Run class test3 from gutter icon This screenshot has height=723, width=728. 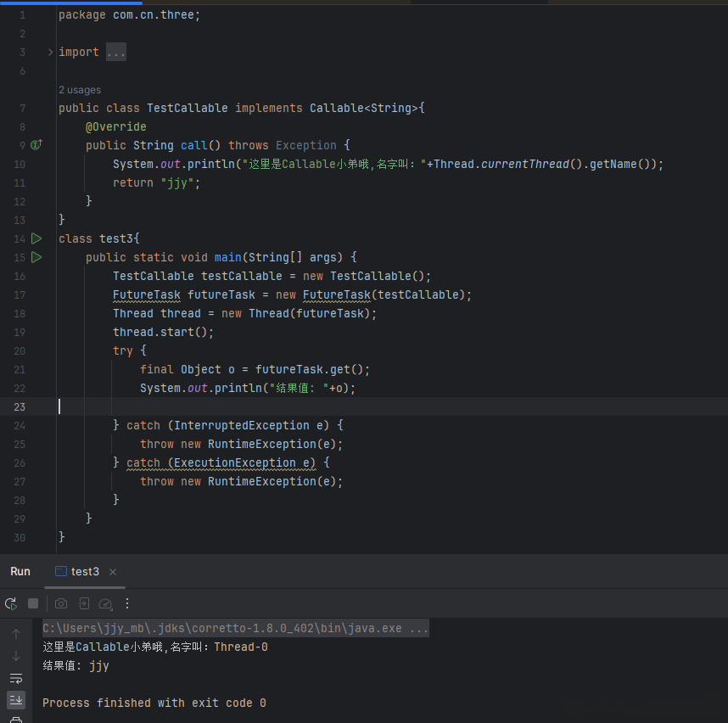(36, 238)
